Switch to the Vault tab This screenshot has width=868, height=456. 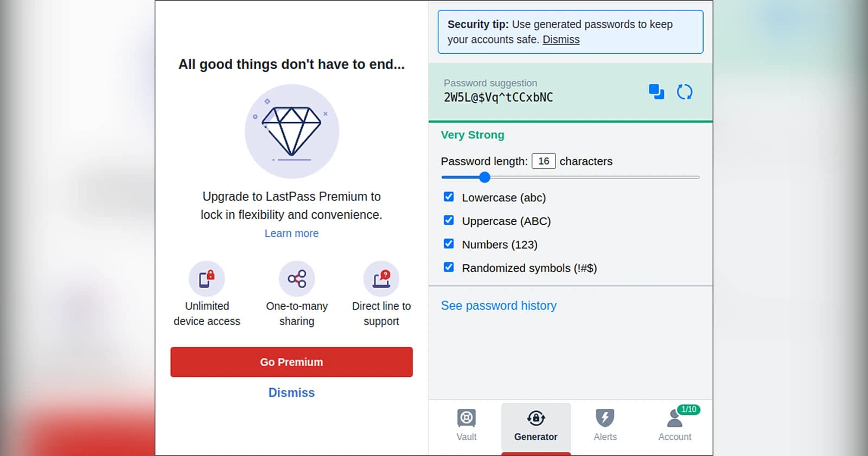466,419
